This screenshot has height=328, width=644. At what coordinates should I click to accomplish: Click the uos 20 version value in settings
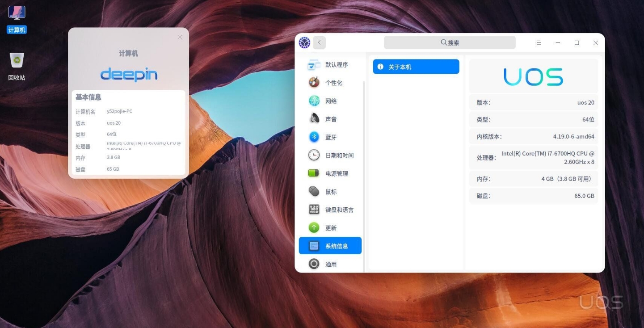[x=585, y=102]
